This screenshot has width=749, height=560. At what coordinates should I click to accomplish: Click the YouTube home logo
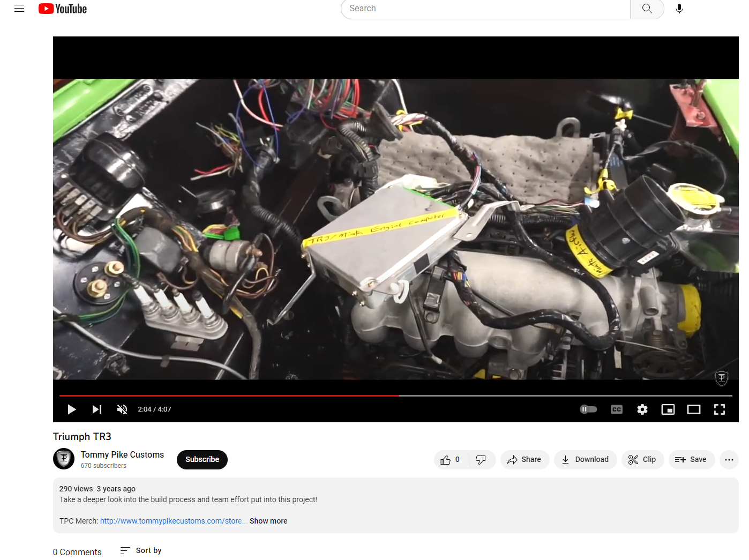point(63,9)
